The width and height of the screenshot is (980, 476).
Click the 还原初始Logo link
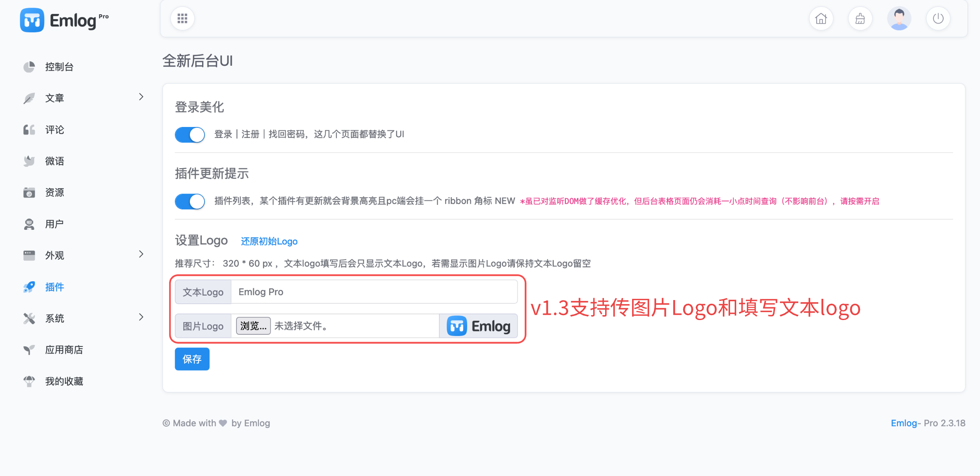coord(269,241)
